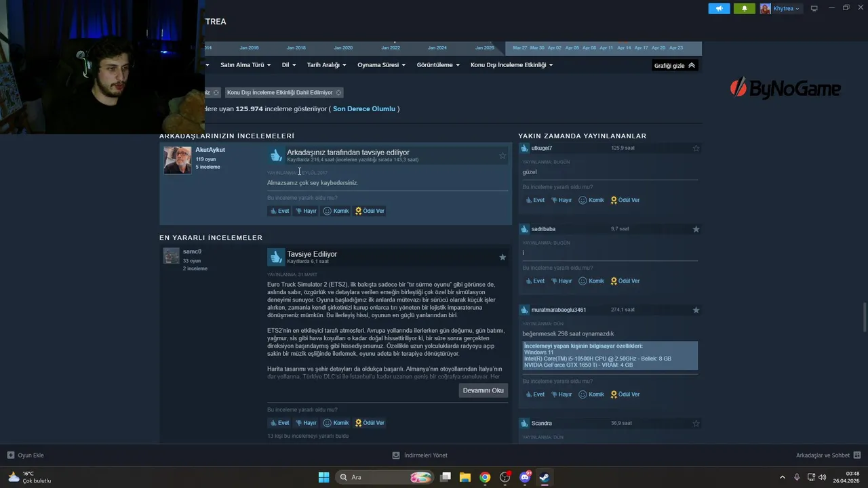Click the star icon on sadribaba's review

point(696,229)
